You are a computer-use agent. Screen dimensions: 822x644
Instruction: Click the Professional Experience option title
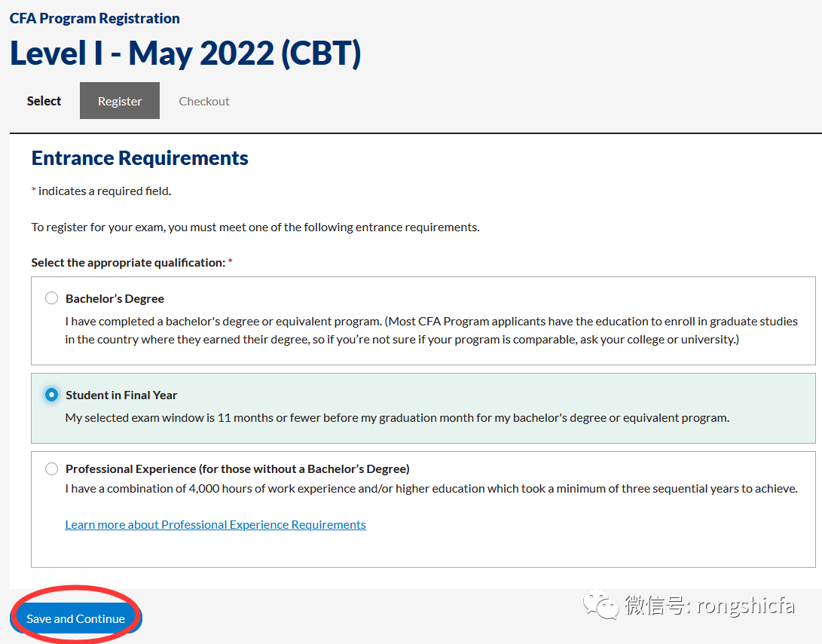click(x=237, y=469)
